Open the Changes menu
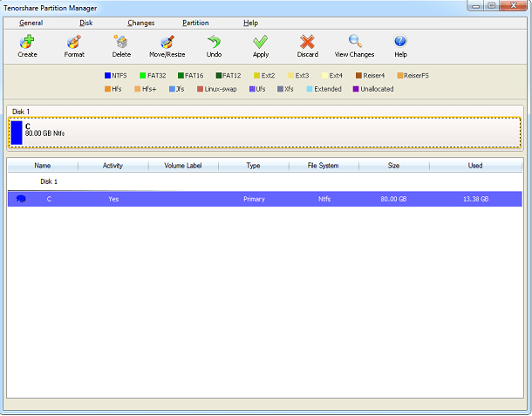 click(140, 23)
